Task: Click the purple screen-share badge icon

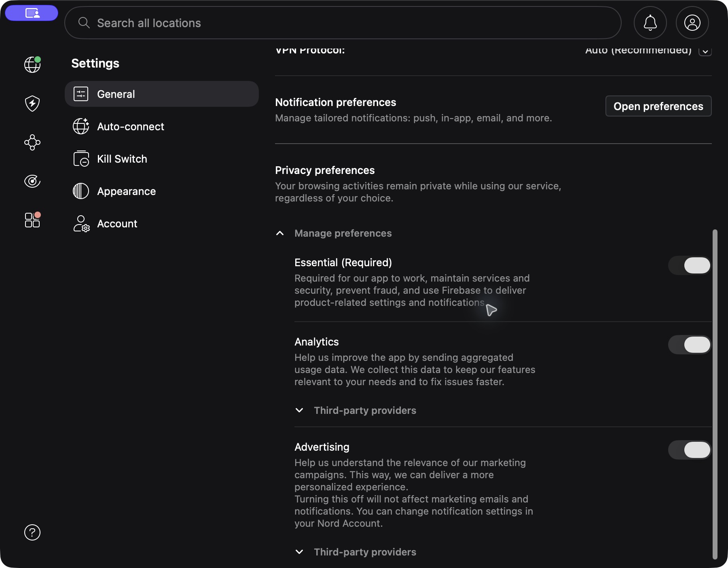Action: (32, 13)
